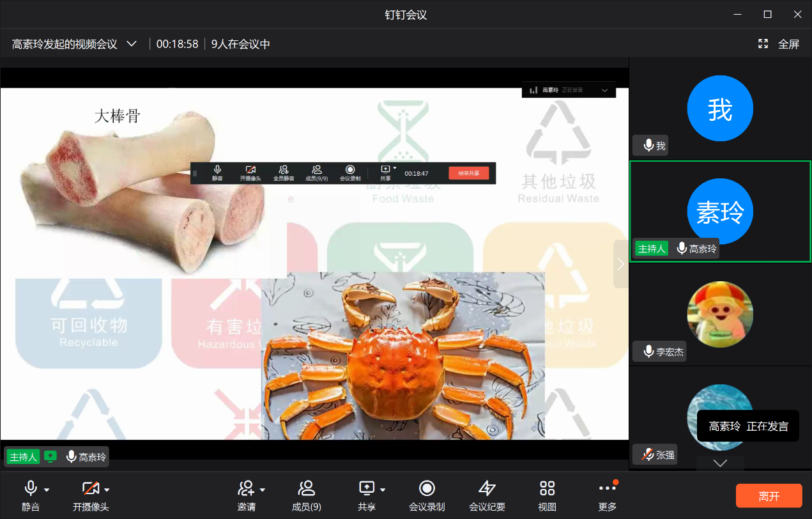
Task: Open the more (更多) options menu
Action: pos(607,489)
